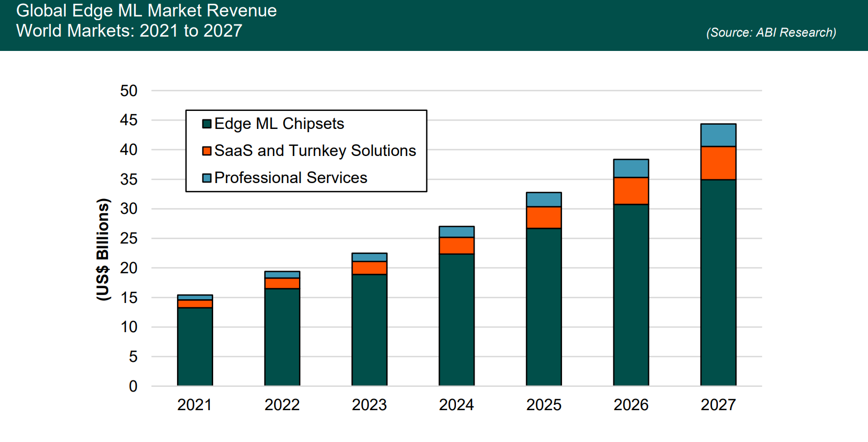Image resolution: width=868 pixels, height=442 pixels.
Task: Click the orange SaaS segment of the 2026 bar
Action: coord(631,191)
